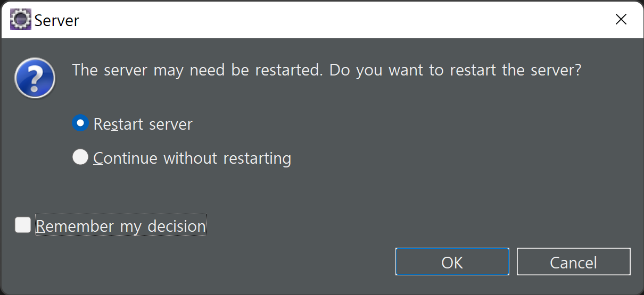Click the word 'restarting' in second option

coord(257,158)
